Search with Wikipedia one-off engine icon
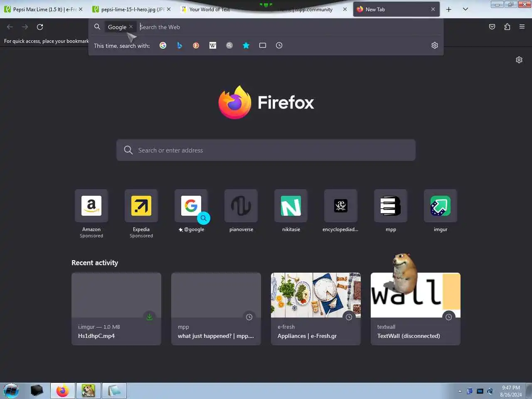The image size is (532, 399). 213,45
